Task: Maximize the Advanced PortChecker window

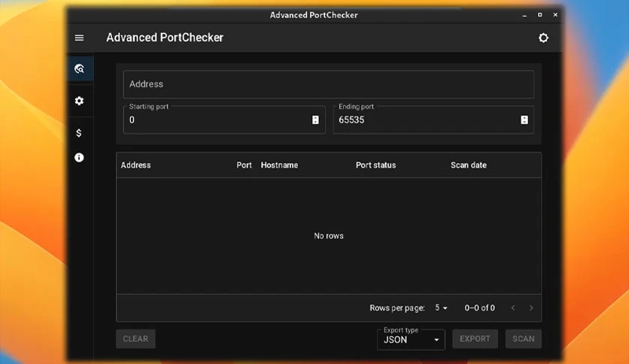Action: pos(540,15)
